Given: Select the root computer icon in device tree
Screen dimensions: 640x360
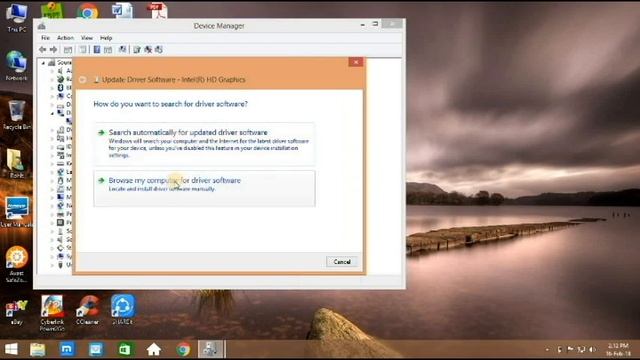Looking at the screenshot, I should 51,63.
